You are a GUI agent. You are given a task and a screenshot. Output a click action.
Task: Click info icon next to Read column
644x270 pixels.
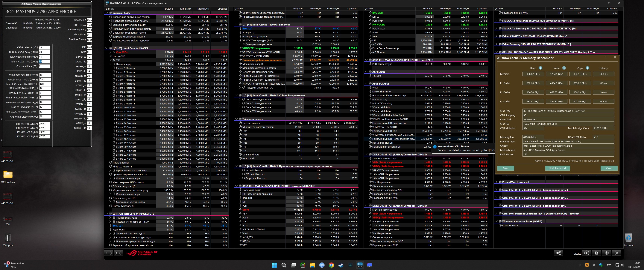(x=540, y=68)
